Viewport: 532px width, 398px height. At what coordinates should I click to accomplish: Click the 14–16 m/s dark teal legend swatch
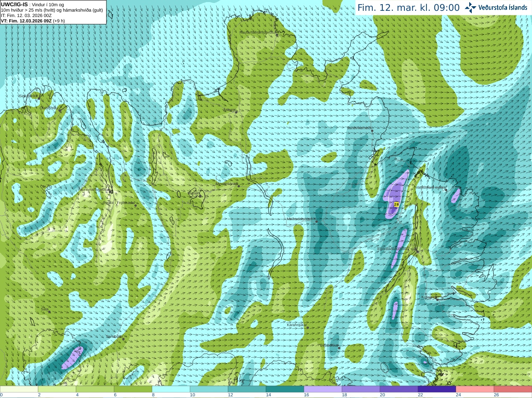(x=285, y=389)
